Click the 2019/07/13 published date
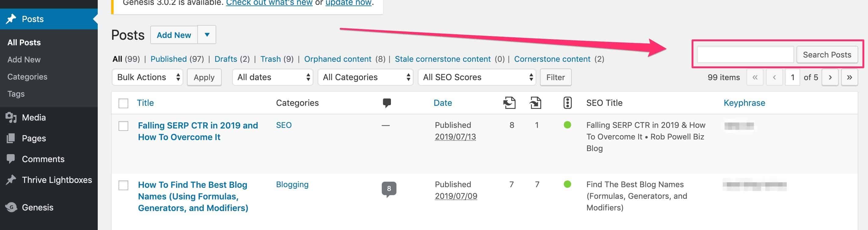Image resolution: width=868 pixels, height=230 pixels. (x=455, y=137)
